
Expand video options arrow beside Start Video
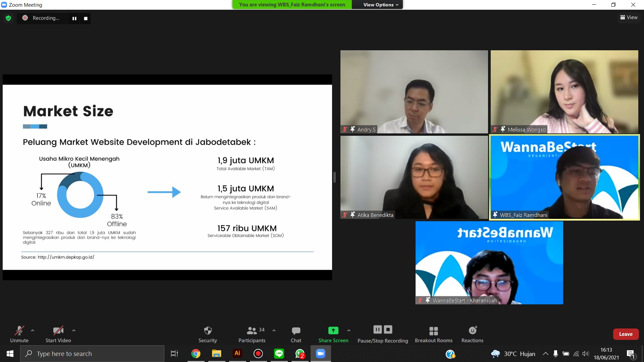(x=74, y=330)
